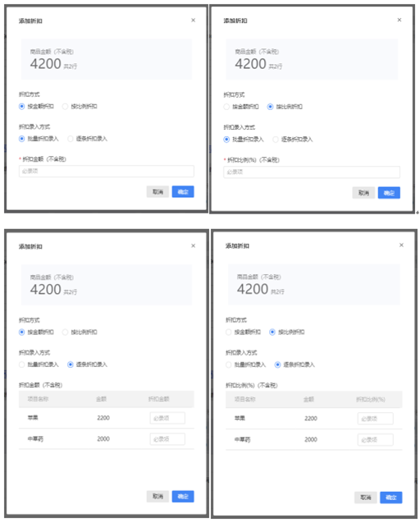Click the 折扣比例(%) field for the 苹果 row
The image size is (420, 523).
(x=376, y=419)
